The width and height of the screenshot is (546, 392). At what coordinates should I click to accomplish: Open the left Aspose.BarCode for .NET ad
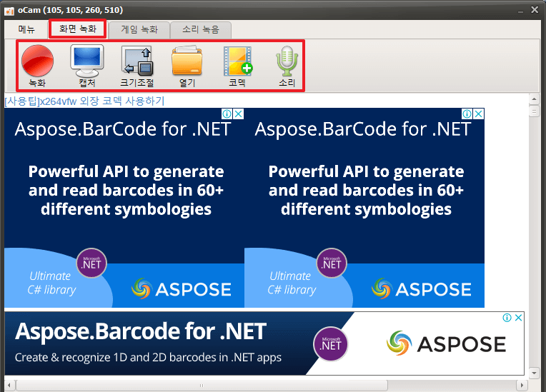pyautogui.click(x=124, y=208)
